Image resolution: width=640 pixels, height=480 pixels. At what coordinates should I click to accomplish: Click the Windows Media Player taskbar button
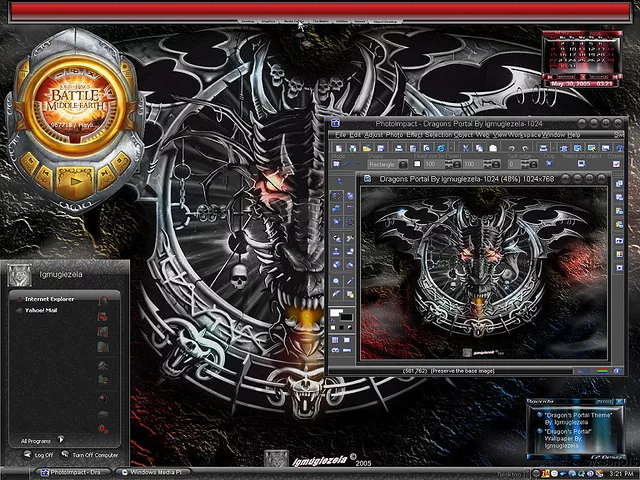coord(154,473)
